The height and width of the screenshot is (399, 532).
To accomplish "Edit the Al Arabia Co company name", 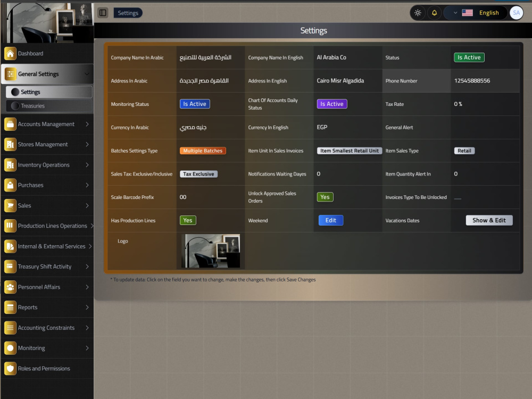I will tap(331, 57).
